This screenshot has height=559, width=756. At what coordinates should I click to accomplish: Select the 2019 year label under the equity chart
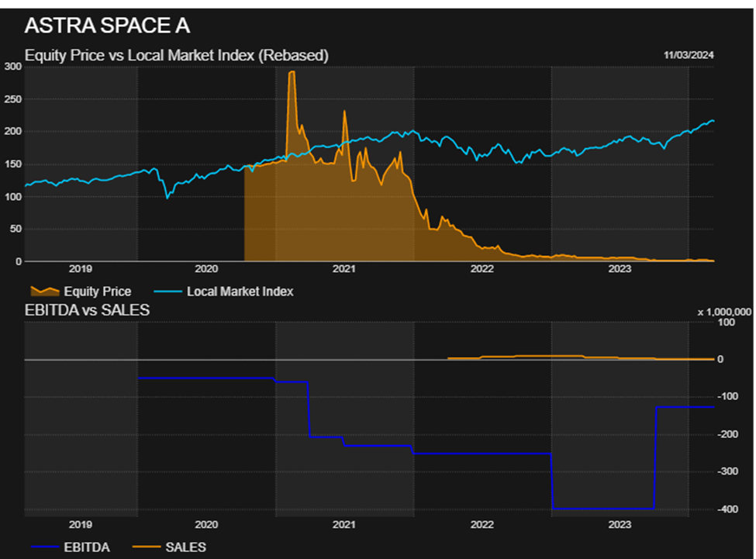tap(81, 269)
